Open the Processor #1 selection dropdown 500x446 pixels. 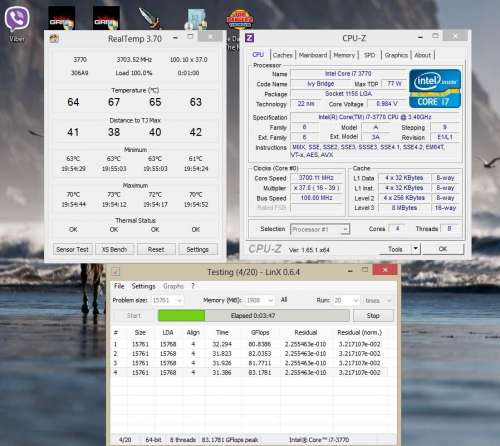point(320,229)
